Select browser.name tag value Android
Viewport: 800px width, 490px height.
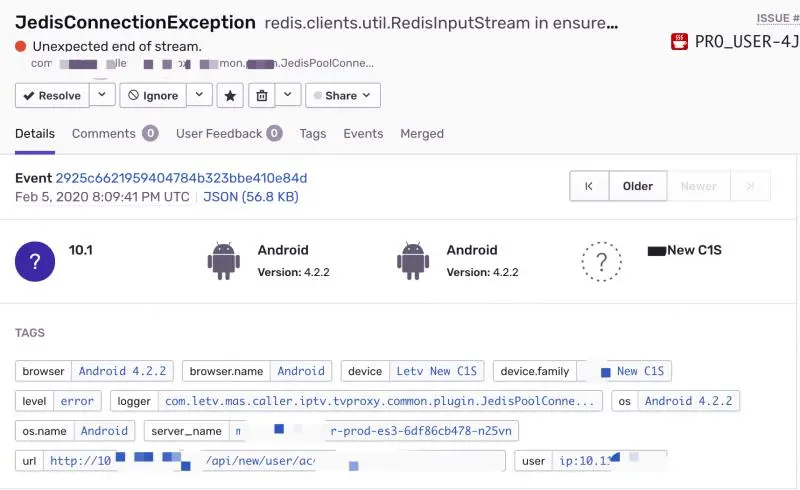(301, 371)
